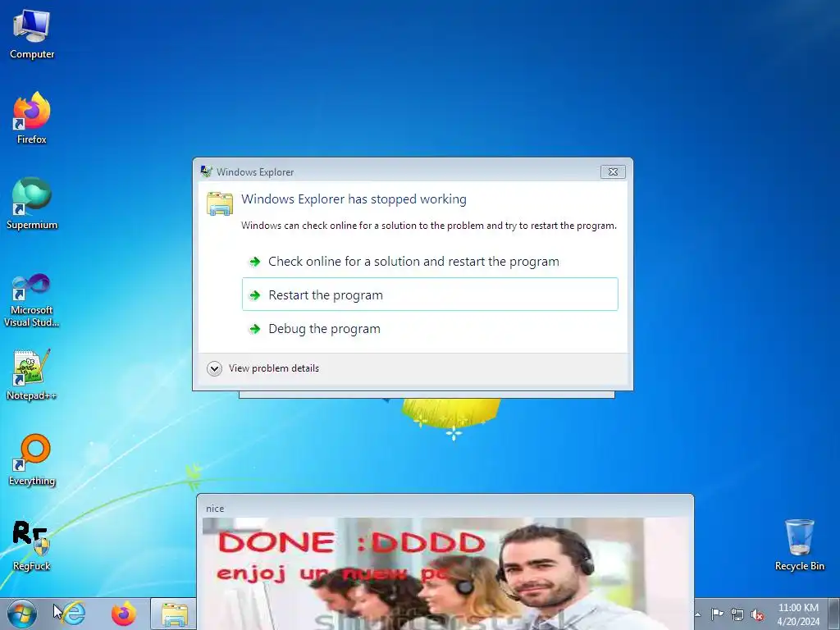Expand View problem details

point(262,368)
